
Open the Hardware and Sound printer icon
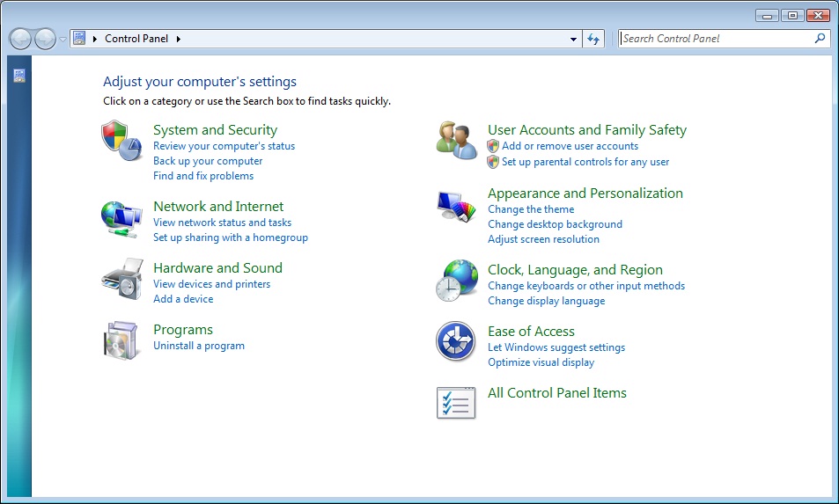122,279
